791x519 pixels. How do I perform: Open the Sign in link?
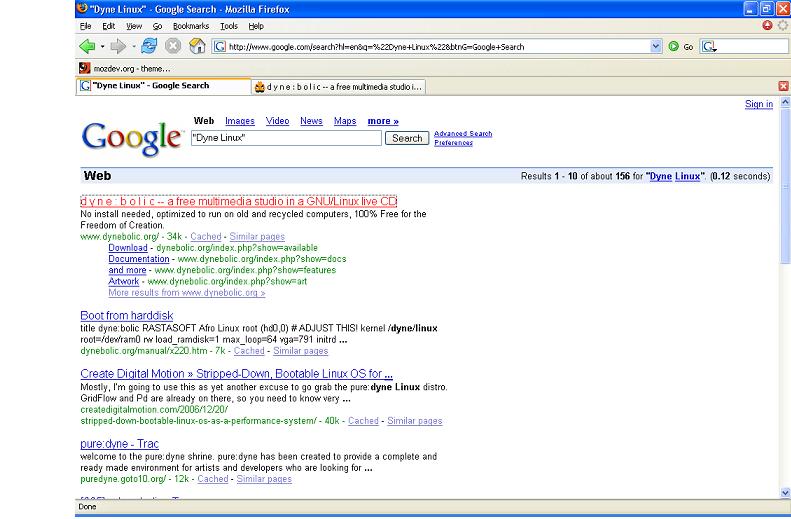(x=759, y=104)
